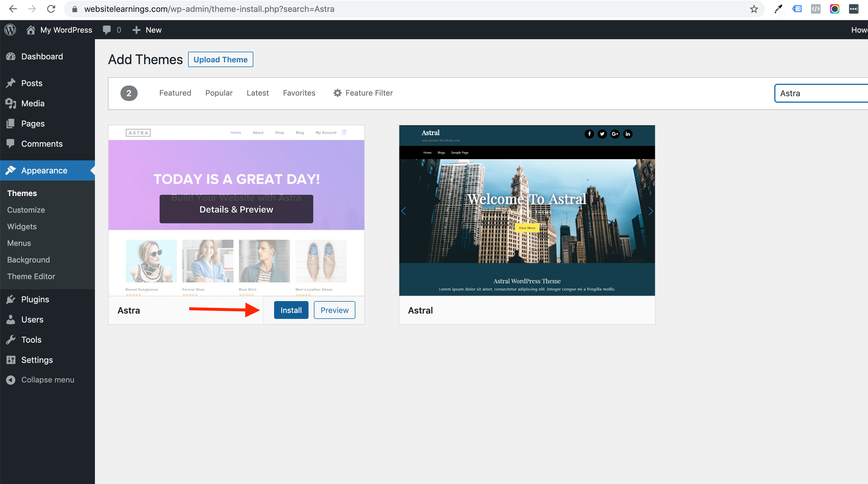Click the browser forward arrow
Image resolution: width=868 pixels, height=484 pixels.
pyautogui.click(x=32, y=9)
